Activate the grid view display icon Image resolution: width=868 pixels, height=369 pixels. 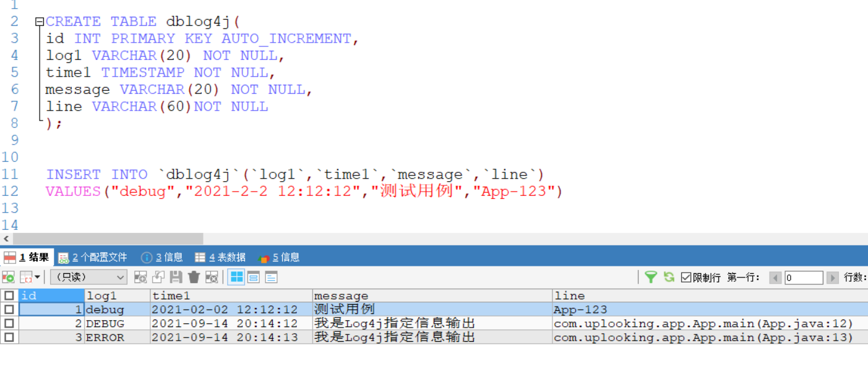coord(236,277)
